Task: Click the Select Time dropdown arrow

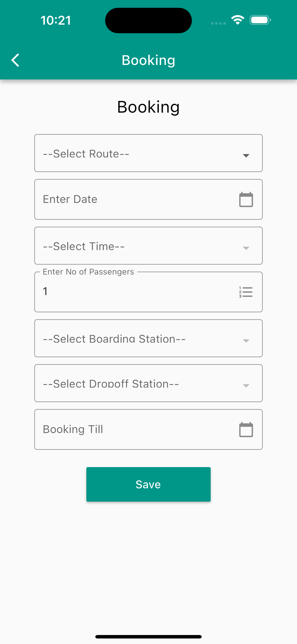Action: pyautogui.click(x=246, y=248)
